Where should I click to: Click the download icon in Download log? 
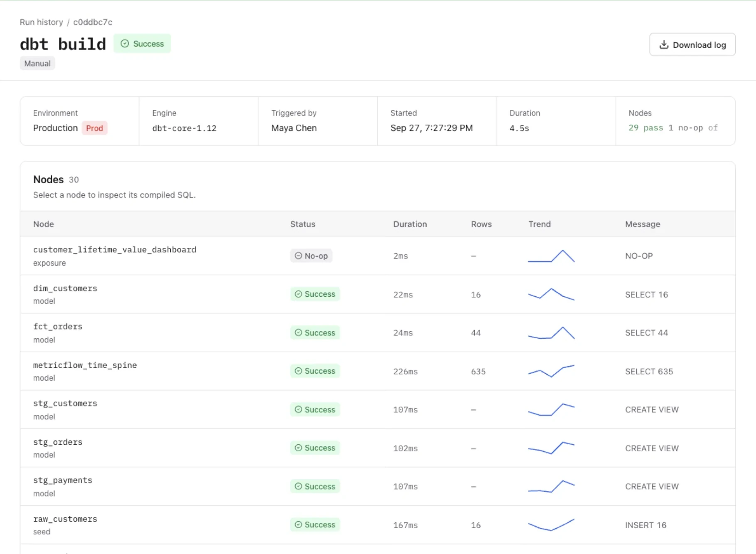click(664, 44)
